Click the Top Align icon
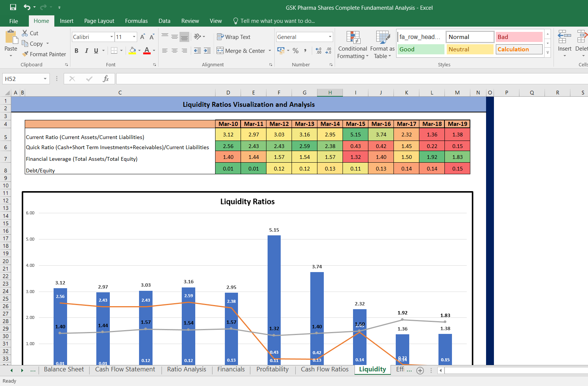 click(x=165, y=36)
